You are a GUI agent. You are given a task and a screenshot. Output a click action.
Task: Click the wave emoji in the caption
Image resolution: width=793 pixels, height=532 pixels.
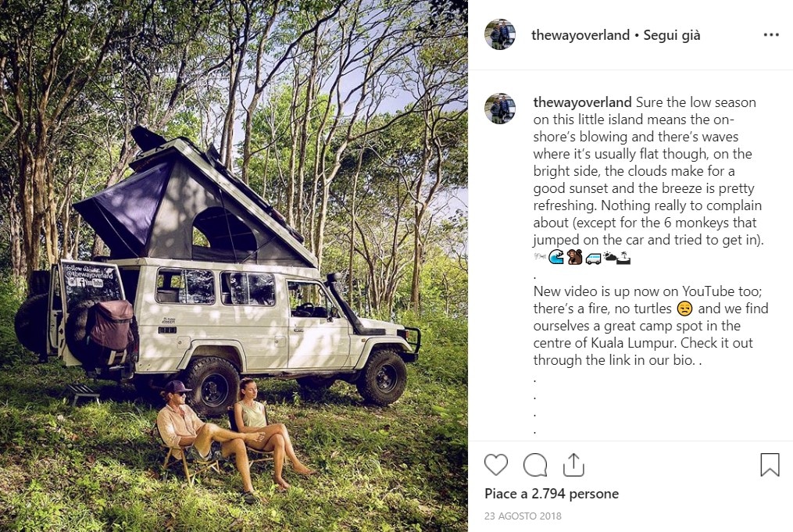pos(555,257)
